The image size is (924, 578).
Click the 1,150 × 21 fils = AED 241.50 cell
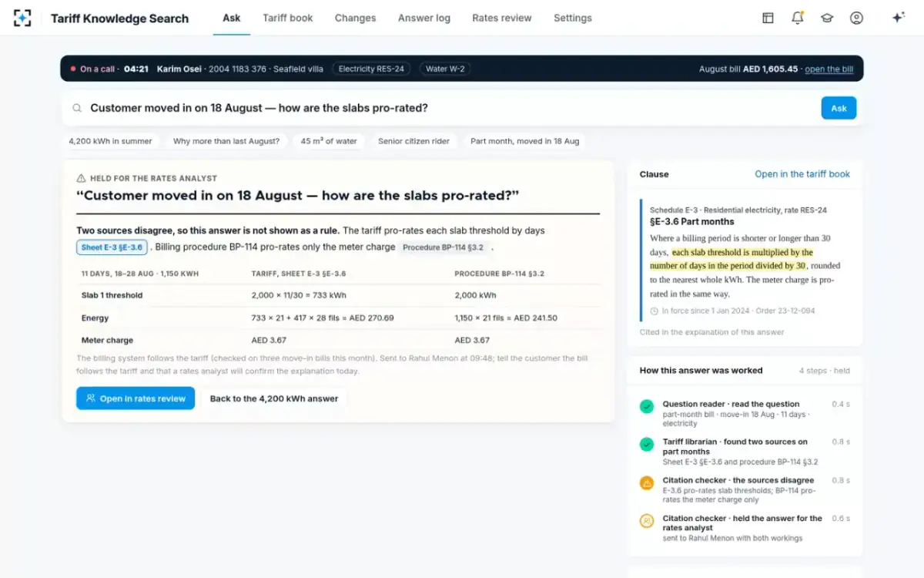pyautogui.click(x=506, y=318)
